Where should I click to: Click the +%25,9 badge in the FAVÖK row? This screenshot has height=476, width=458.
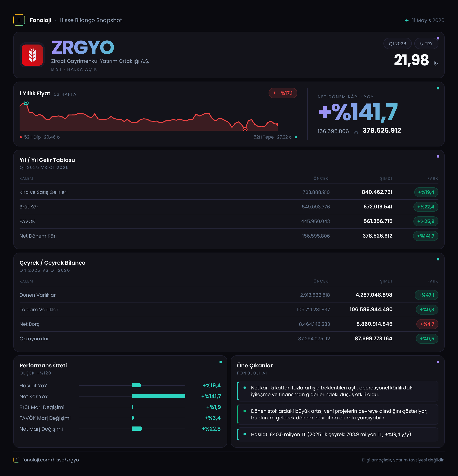pyautogui.click(x=426, y=221)
